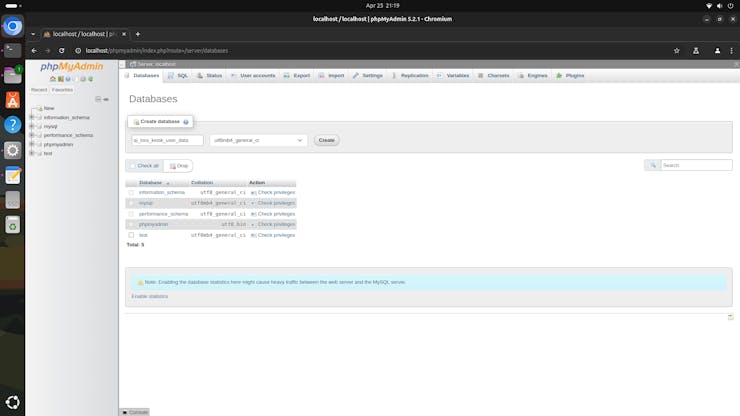Click the phpMyAdmin Home icon in sidebar

[53, 79]
